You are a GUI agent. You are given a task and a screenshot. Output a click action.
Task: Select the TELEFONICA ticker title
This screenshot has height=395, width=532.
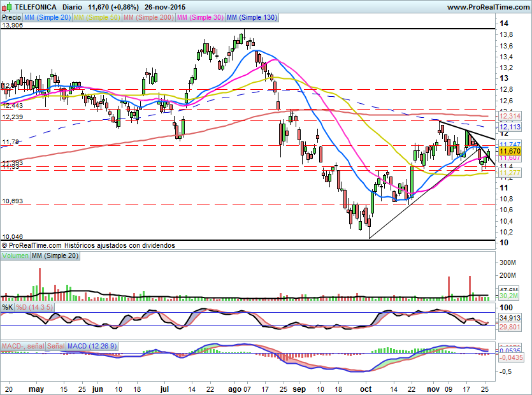tap(36, 7)
